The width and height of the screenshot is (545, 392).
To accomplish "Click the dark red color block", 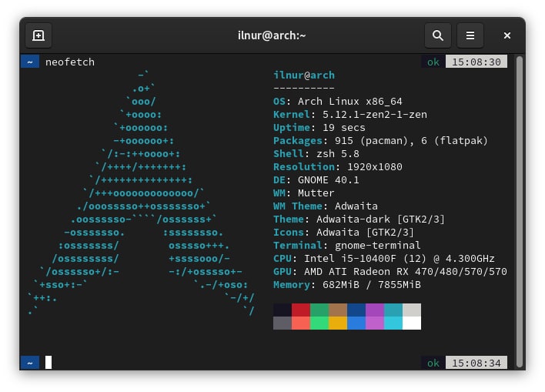I will coord(301,310).
